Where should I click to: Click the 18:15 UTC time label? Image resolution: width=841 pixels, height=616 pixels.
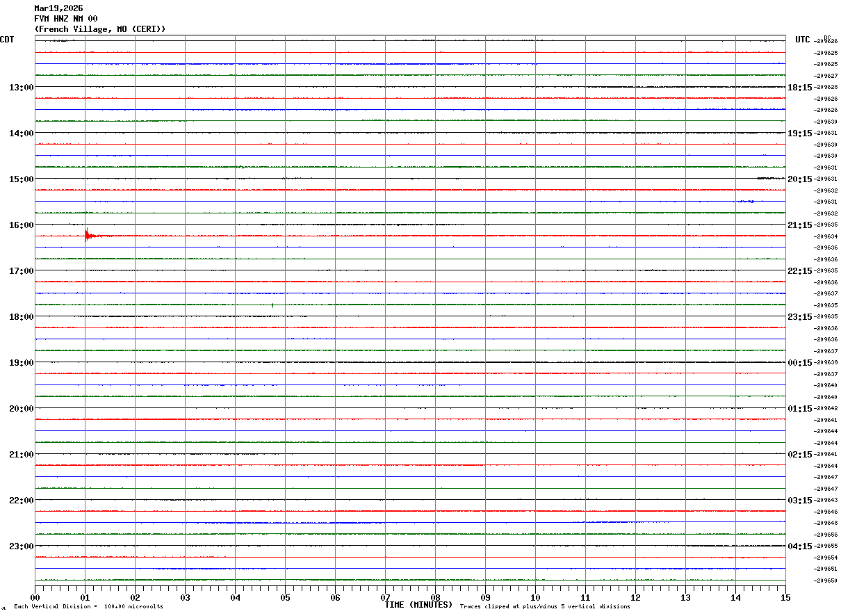pyautogui.click(x=799, y=87)
